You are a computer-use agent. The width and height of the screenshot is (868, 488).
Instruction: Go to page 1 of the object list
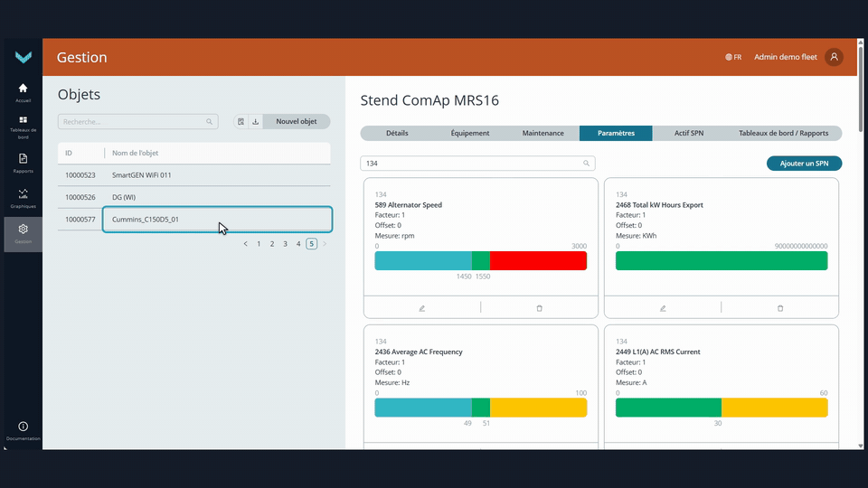(x=259, y=244)
